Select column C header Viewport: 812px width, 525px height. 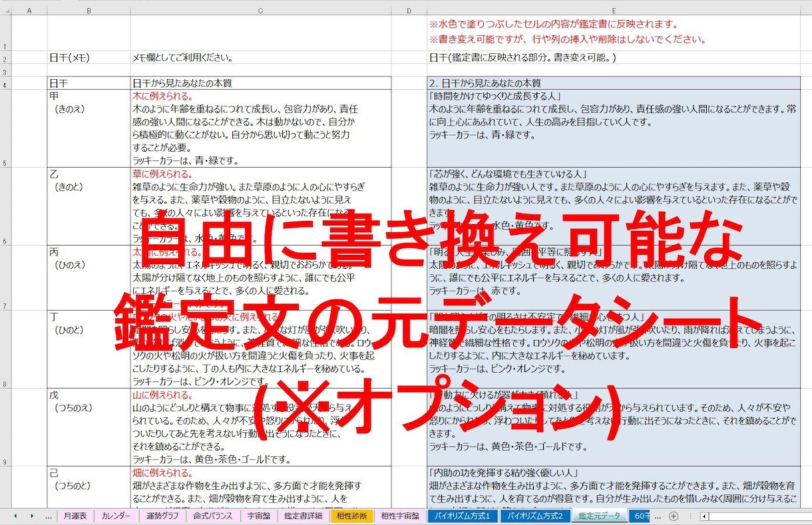pos(260,11)
